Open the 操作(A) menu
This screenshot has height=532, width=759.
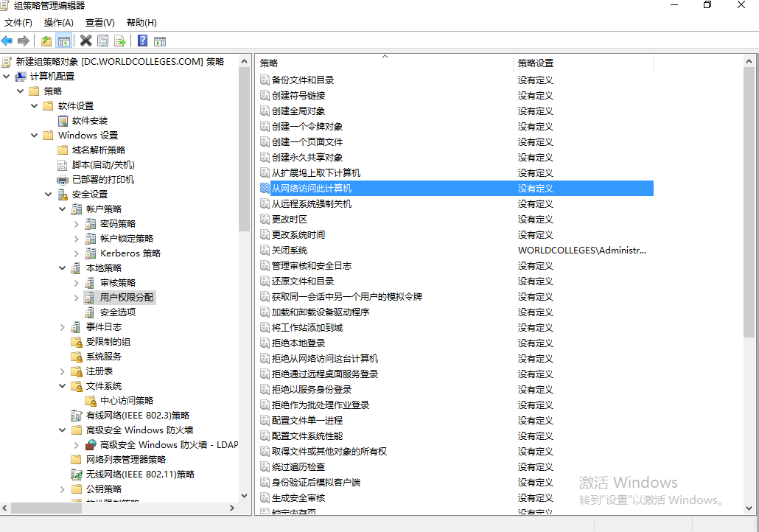(58, 23)
